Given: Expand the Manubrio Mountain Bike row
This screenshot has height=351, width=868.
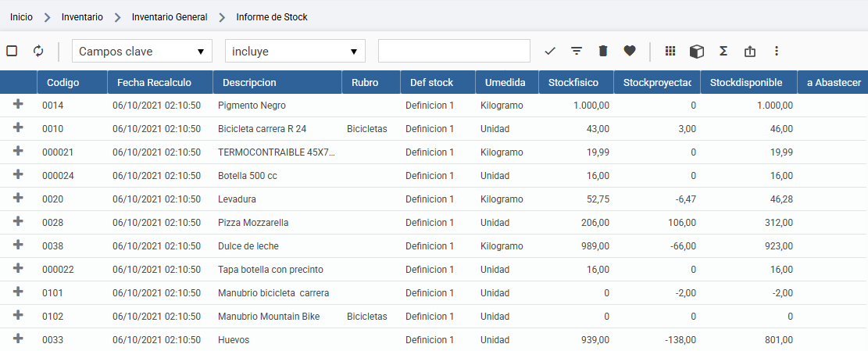Looking at the screenshot, I should [18, 315].
